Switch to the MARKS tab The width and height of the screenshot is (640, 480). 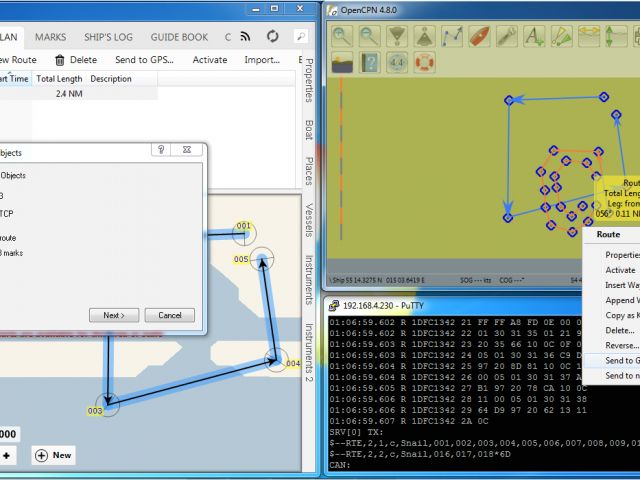pos(50,37)
